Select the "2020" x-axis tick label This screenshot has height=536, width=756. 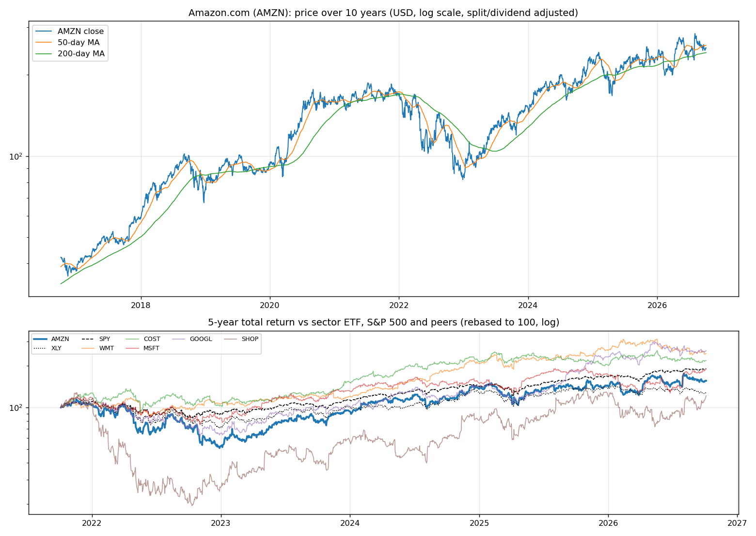[x=270, y=305]
